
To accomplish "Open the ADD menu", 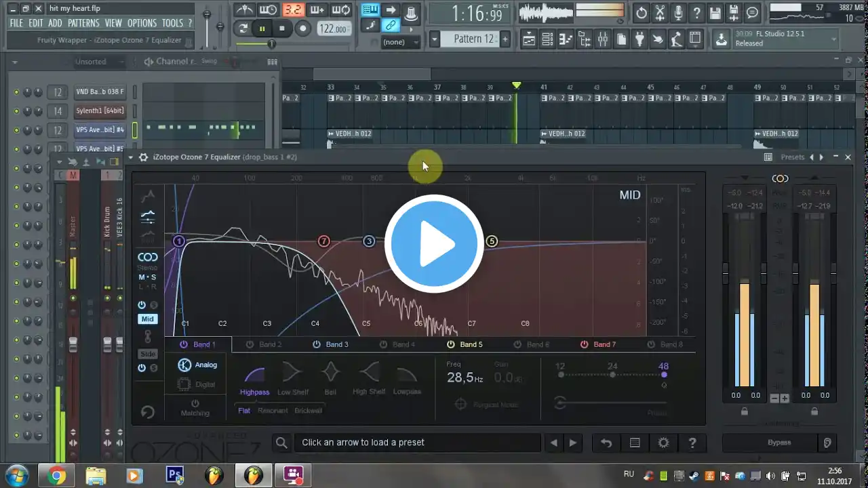I will click(x=55, y=23).
